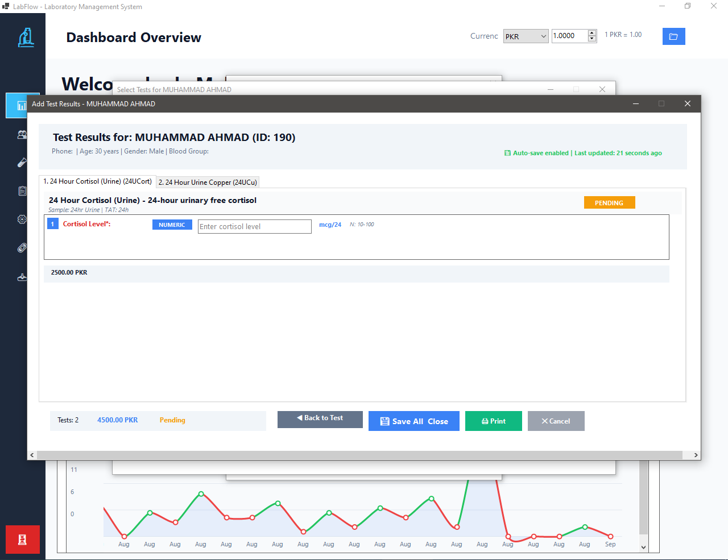Image resolution: width=728 pixels, height=560 pixels.
Task: Click the 'Tests: 2' count label
Action: [x=68, y=420]
